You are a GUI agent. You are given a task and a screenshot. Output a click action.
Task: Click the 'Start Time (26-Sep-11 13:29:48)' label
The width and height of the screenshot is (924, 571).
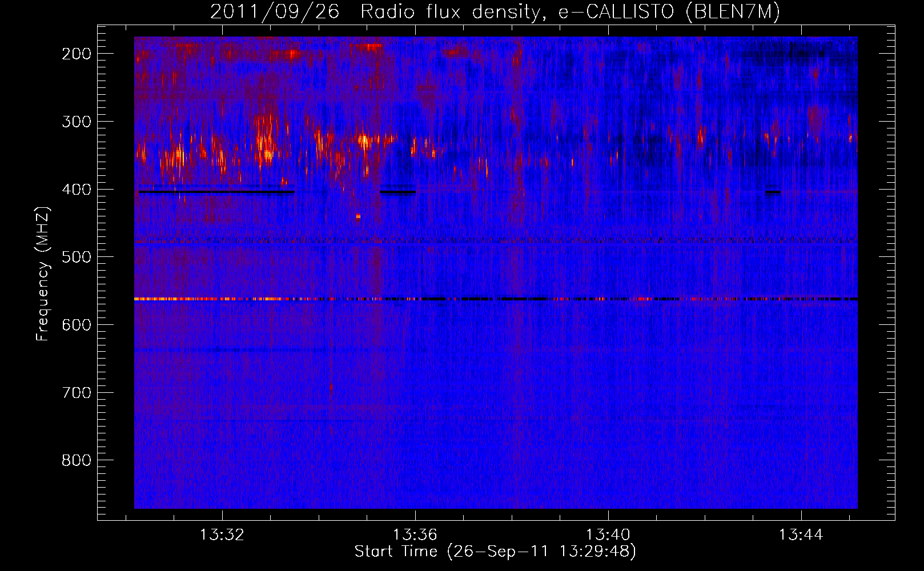495,552
